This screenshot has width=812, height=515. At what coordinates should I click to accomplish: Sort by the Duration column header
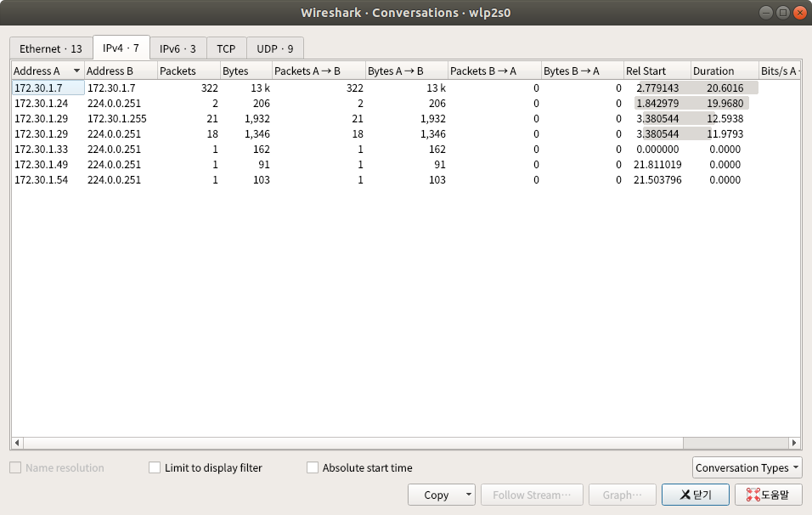[725, 71]
